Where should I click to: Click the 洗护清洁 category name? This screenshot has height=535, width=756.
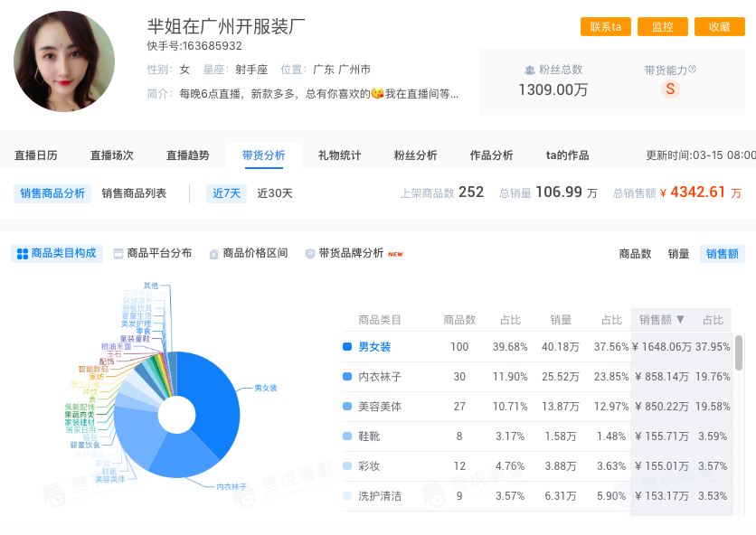click(380, 495)
